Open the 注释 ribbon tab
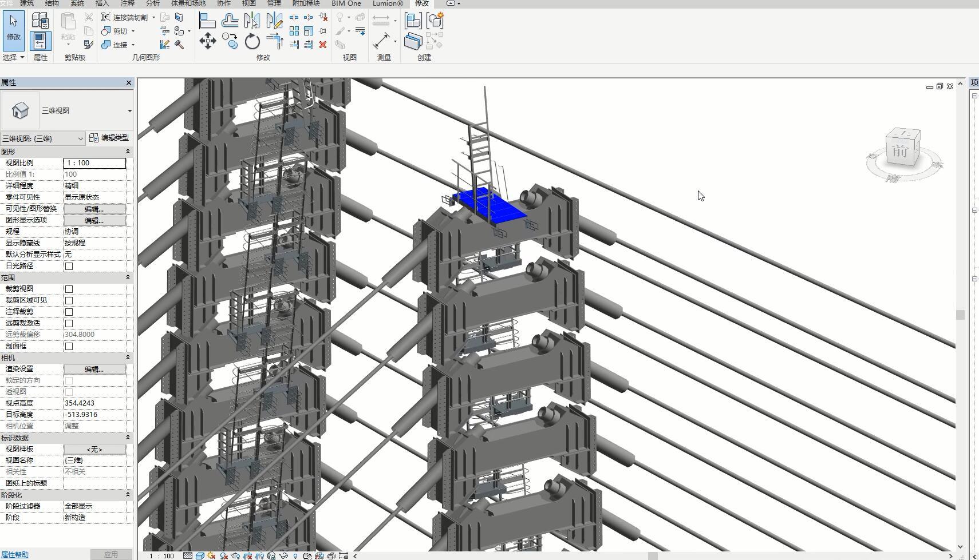 click(x=127, y=3)
